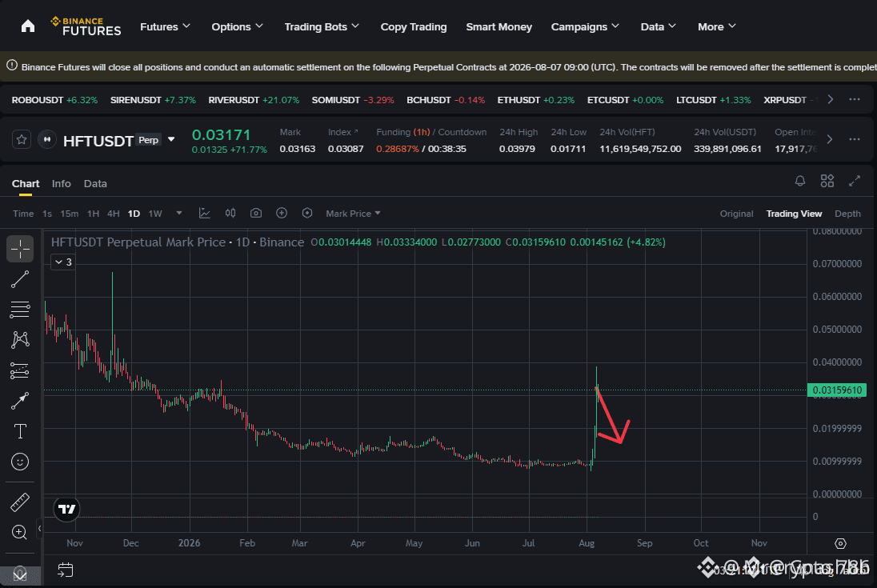
Task: Click the 0.03159610 price label
Action: click(837, 390)
